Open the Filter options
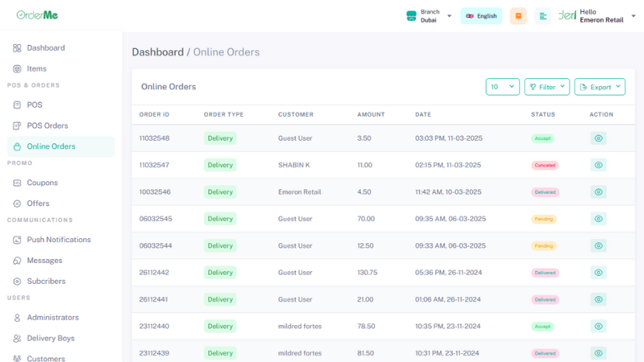644x362 pixels. pyautogui.click(x=547, y=87)
